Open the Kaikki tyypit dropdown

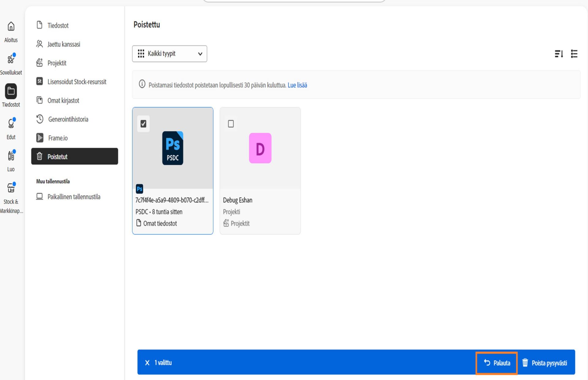(x=170, y=54)
